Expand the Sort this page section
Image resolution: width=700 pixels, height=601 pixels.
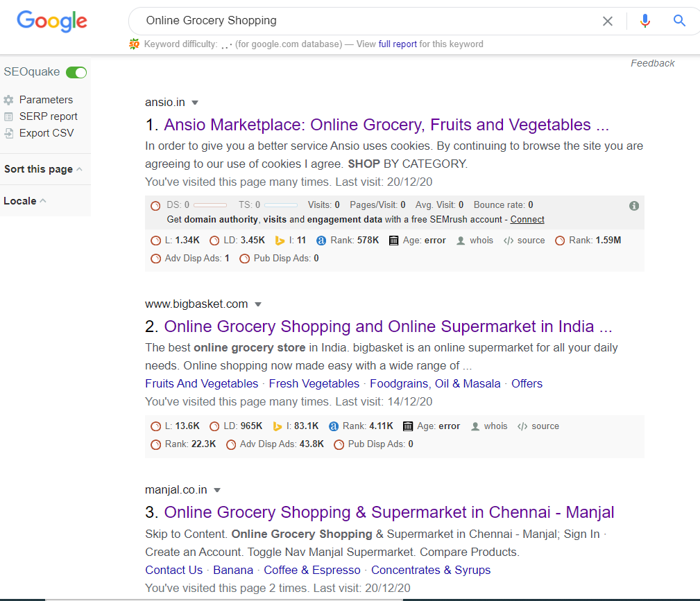(x=43, y=169)
